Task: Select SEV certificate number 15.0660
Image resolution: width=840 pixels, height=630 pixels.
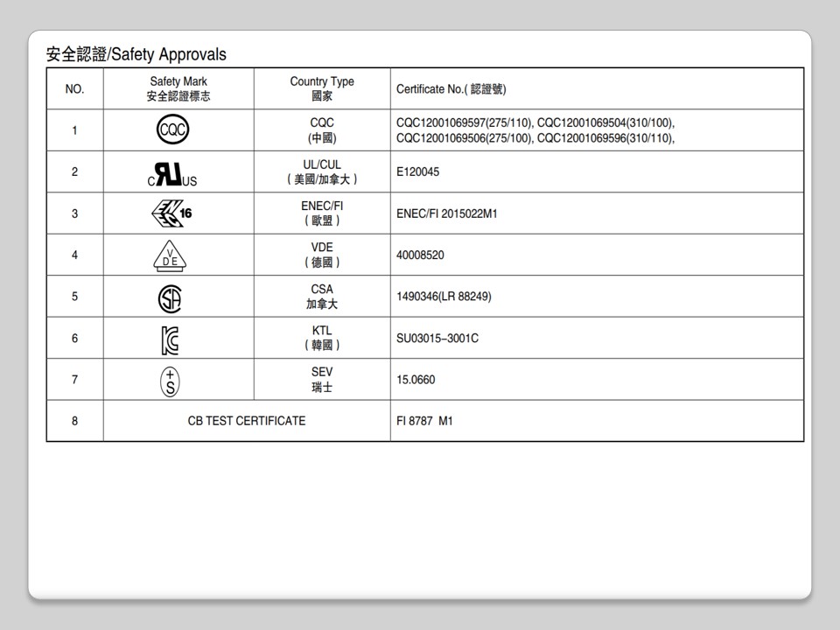Action: 416,380
